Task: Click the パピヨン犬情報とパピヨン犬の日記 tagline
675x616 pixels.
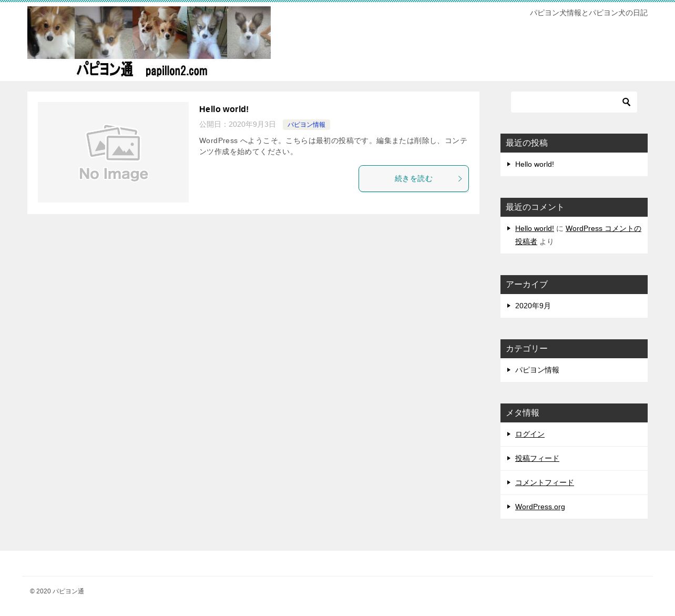Action: pyautogui.click(x=589, y=13)
